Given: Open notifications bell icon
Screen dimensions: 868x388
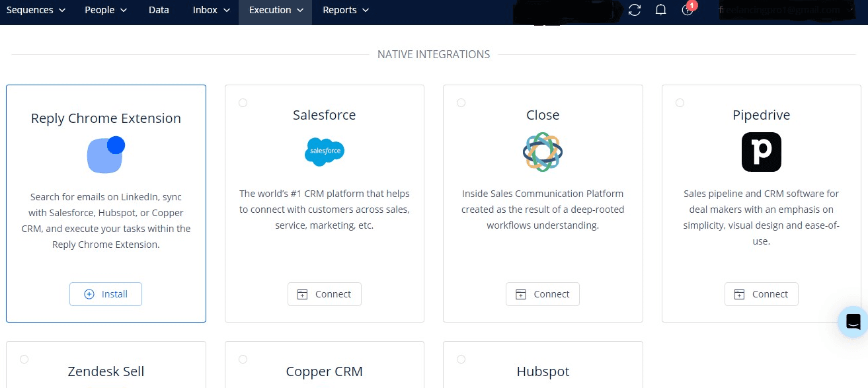Looking at the screenshot, I should pyautogui.click(x=661, y=10).
